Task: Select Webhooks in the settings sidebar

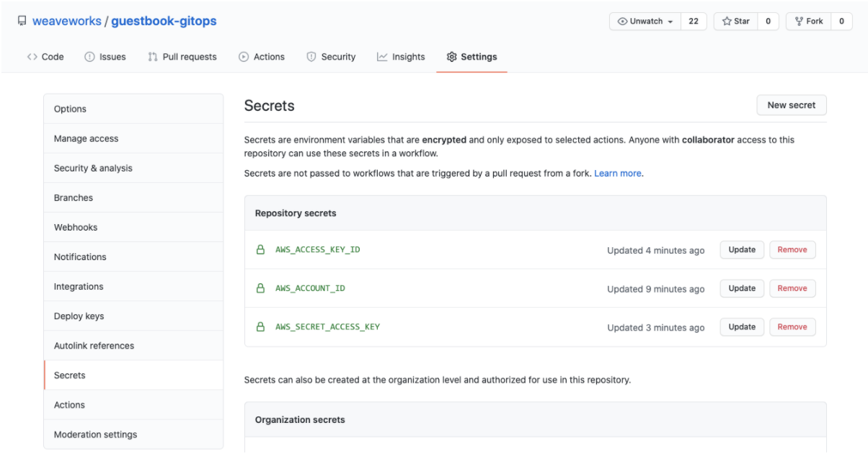Action: point(76,227)
